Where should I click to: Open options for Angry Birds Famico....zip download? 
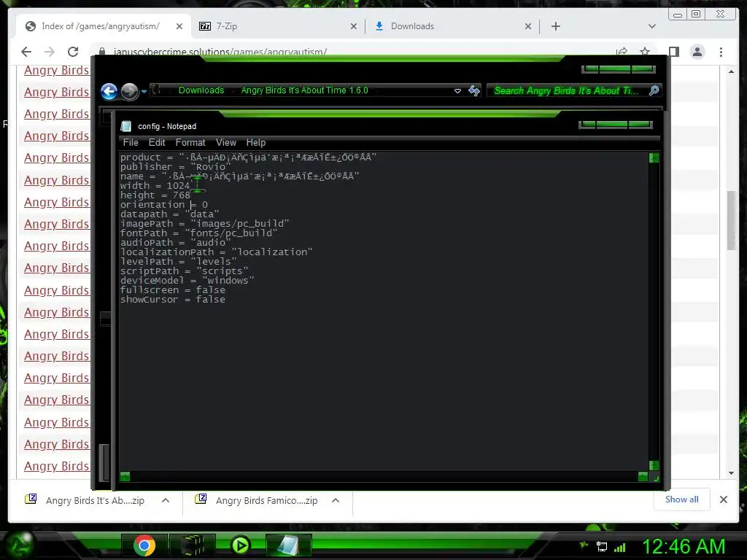click(336, 500)
